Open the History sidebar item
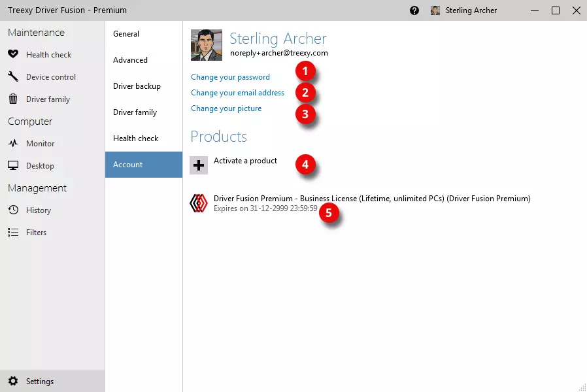Image resolution: width=587 pixels, height=392 pixels. (x=52, y=210)
